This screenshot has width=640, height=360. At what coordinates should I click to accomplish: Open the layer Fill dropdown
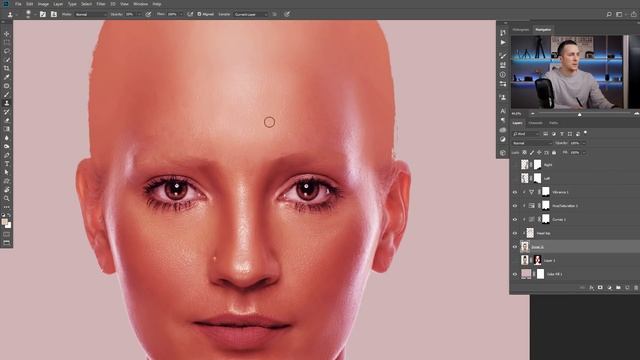pyautogui.click(x=584, y=153)
